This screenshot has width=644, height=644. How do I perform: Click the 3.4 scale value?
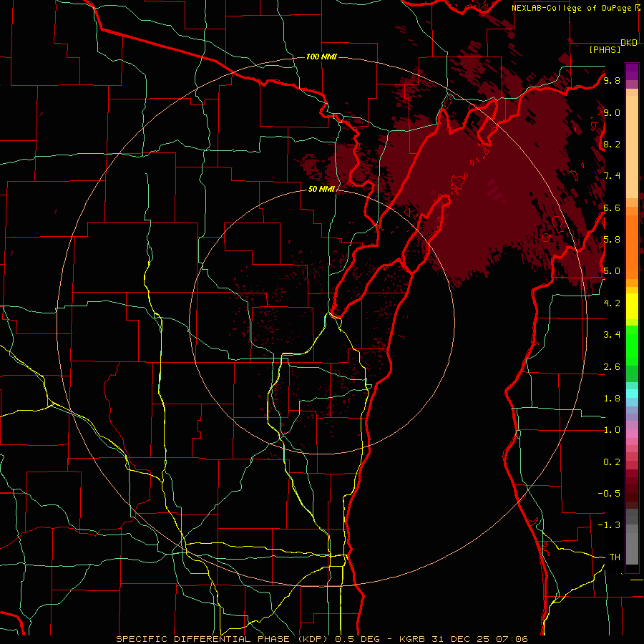click(612, 335)
